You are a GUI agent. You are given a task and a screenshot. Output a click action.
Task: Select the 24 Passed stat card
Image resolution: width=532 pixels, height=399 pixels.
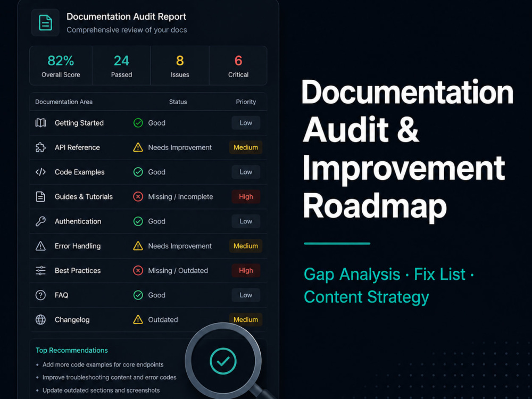121,65
